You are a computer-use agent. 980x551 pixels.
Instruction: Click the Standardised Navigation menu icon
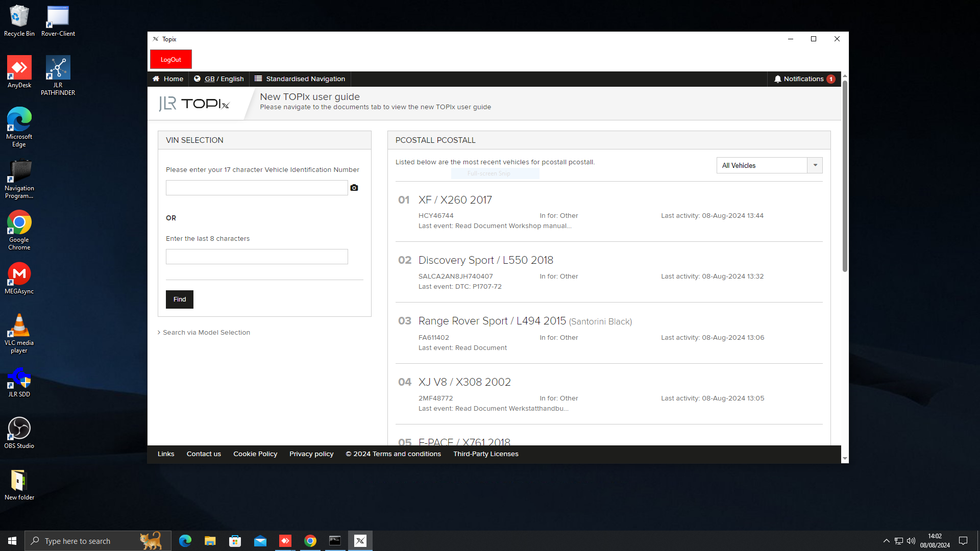coord(258,79)
